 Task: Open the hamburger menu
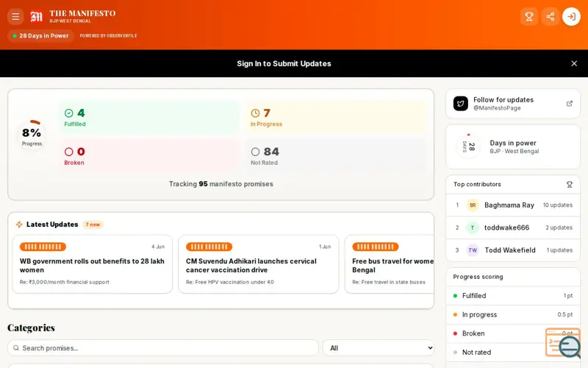click(15, 16)
